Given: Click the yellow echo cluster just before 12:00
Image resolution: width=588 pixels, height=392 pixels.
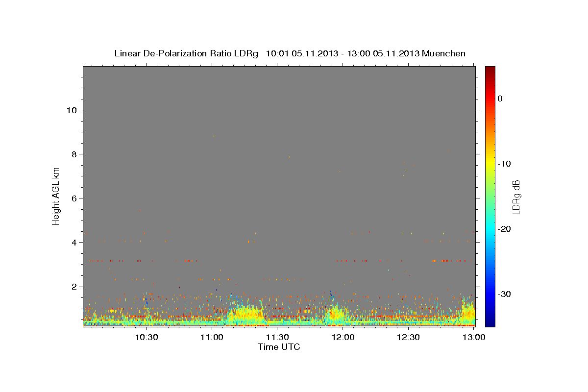Looking at the screenshot, I should coord(335,314).
